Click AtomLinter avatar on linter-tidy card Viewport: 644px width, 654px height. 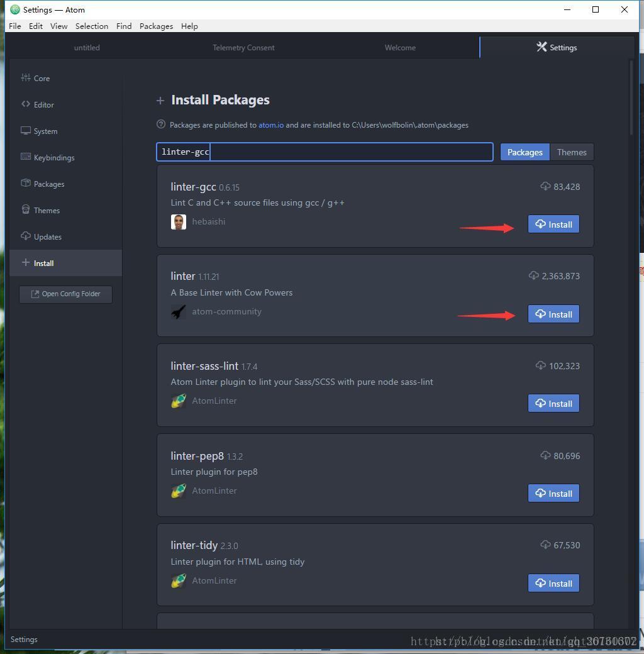click(x=179, y=580)
